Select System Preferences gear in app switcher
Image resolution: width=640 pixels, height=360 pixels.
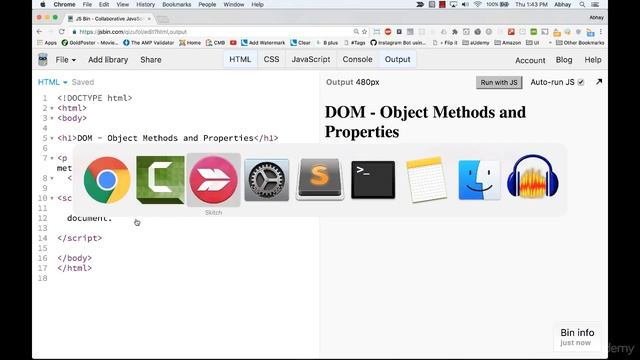point(267,180)
